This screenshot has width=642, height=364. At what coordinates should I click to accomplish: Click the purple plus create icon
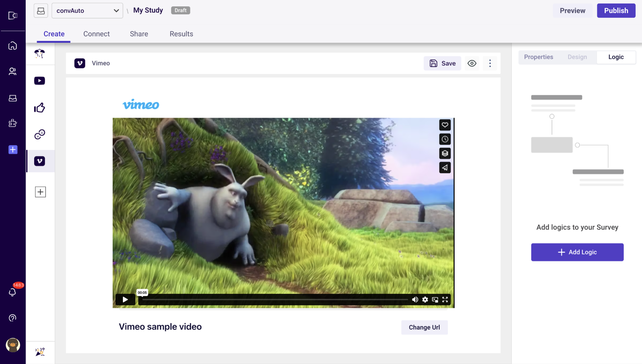tap(13, 149)
